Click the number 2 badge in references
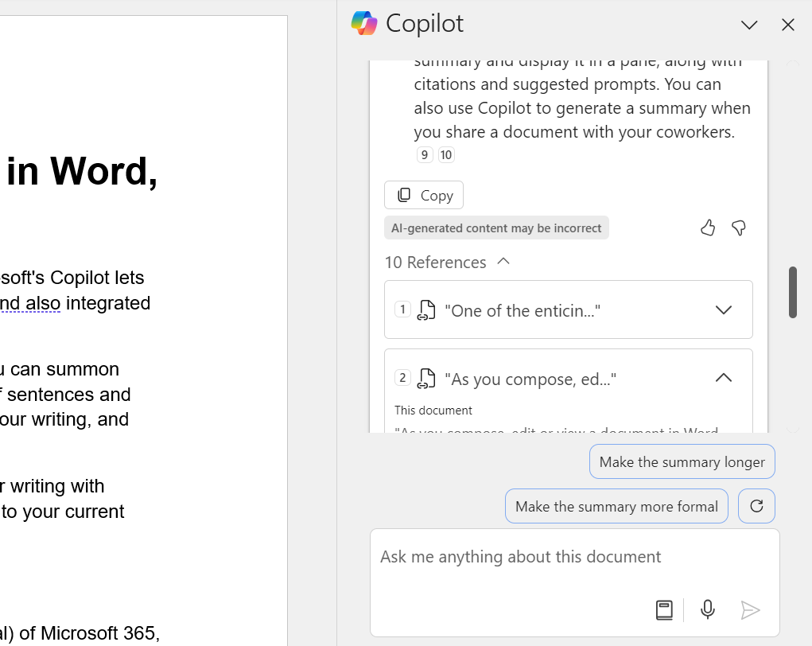 pos(402,378)
